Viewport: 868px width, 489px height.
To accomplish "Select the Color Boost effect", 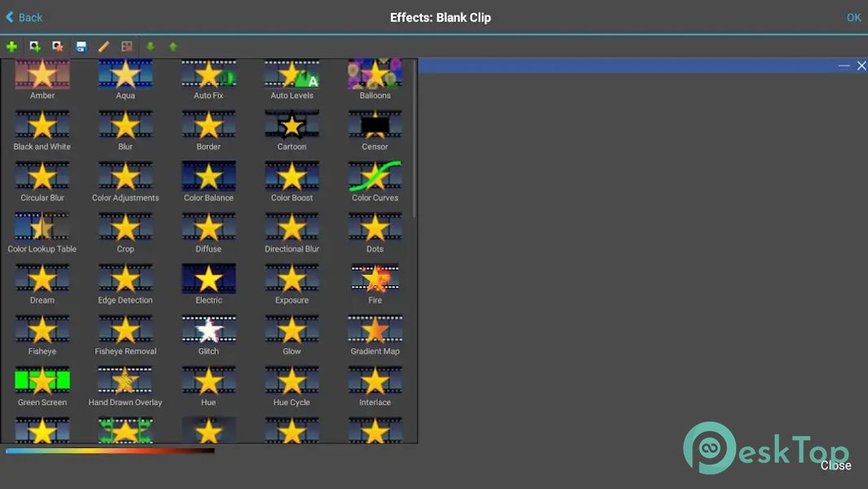I will point(292,182).
